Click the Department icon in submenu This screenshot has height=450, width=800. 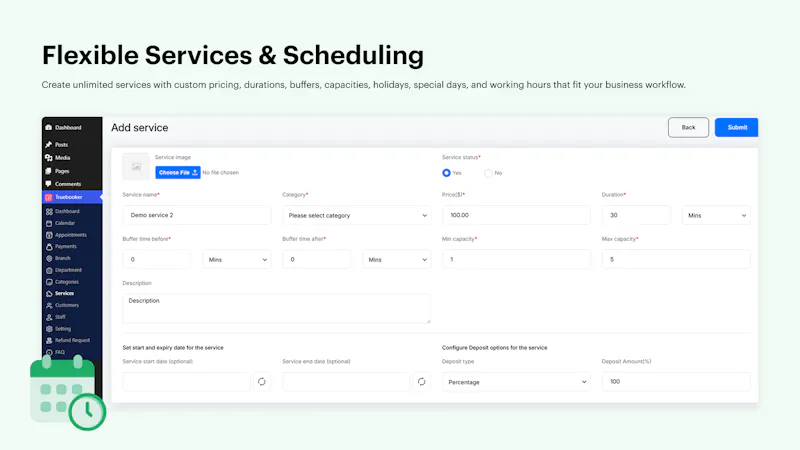49,270
